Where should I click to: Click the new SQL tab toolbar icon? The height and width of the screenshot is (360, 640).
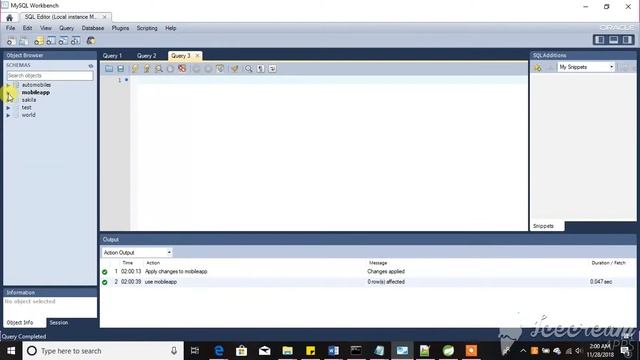11,41
